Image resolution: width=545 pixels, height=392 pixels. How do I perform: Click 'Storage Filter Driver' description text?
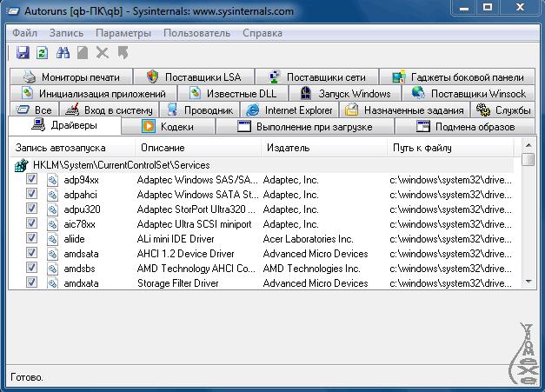[x=177, y=283]
